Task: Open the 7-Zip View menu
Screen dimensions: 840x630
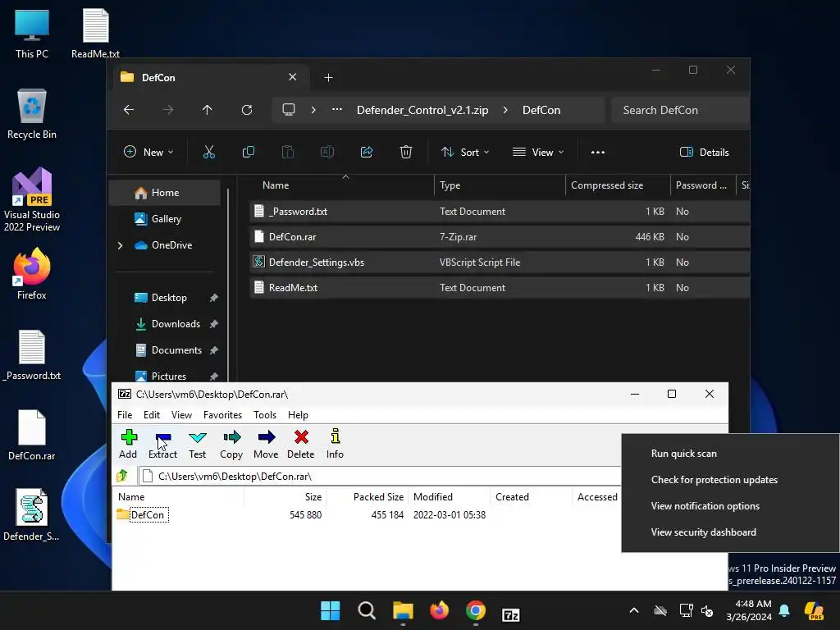Action: pos(181,414)
